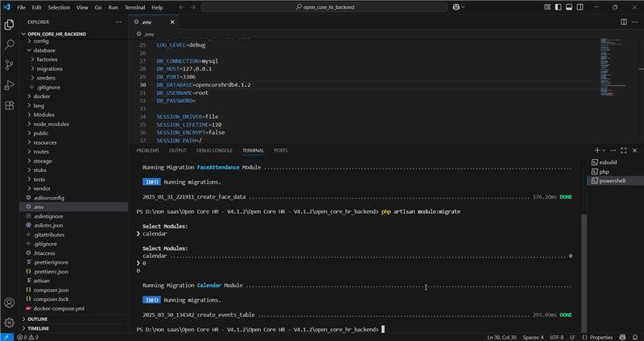Viewport: 644px width, 341px height.
Task: Open the Terminal menu
Action: coord(134,7)
